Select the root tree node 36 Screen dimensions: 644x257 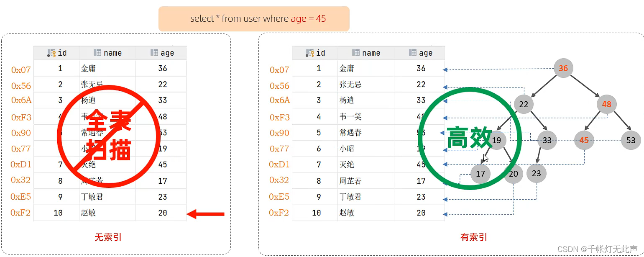click(563, 68)
